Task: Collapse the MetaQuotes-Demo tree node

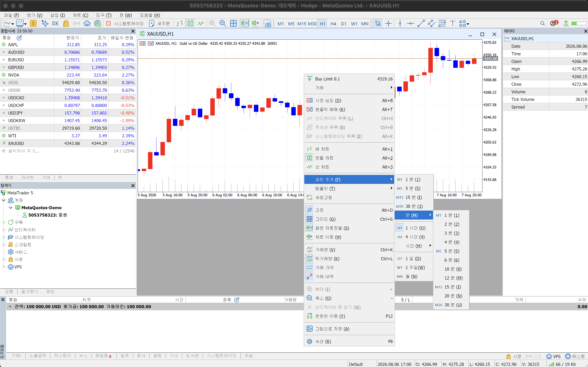Action: (x=11, y=208)
